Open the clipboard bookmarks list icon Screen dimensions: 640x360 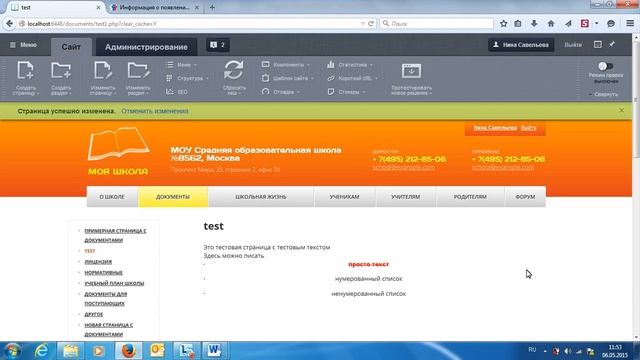click(518, 24)
